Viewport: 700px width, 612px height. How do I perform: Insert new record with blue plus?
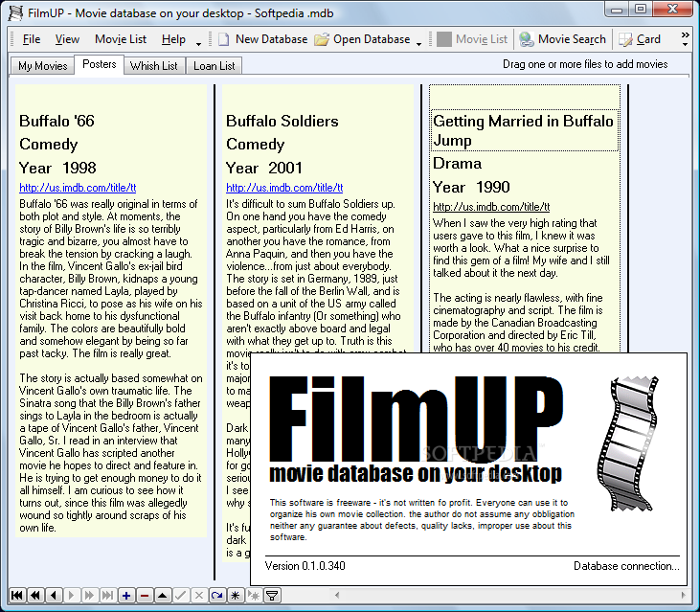126,595
